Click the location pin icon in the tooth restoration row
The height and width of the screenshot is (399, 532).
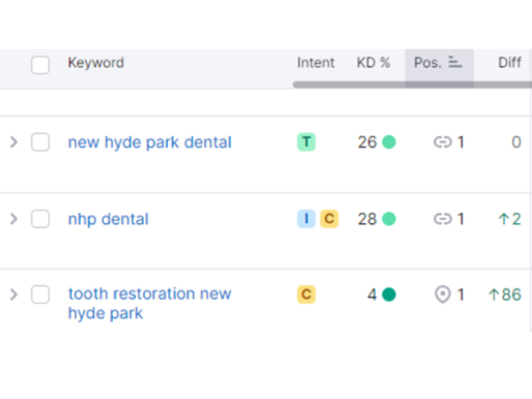[x=442, y=294]
